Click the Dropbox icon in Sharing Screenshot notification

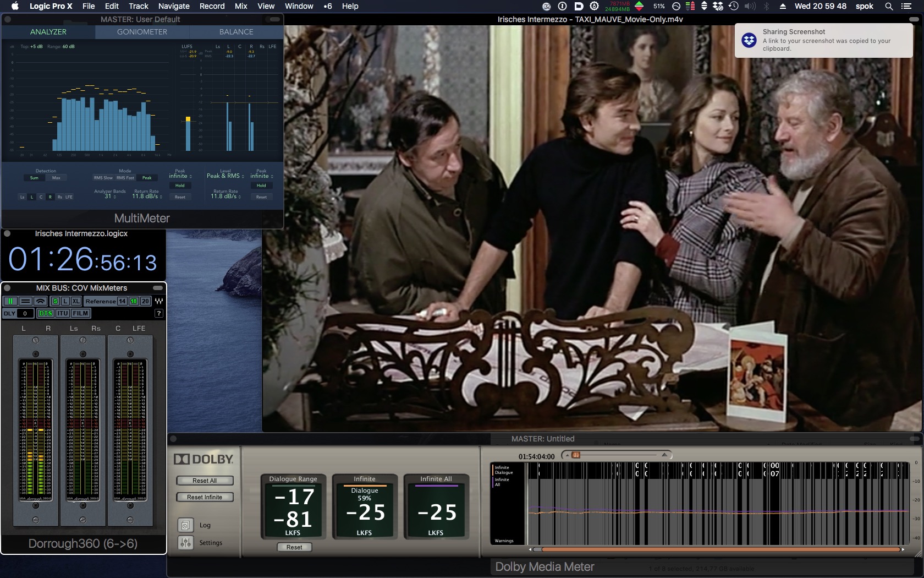click(749, 40)
